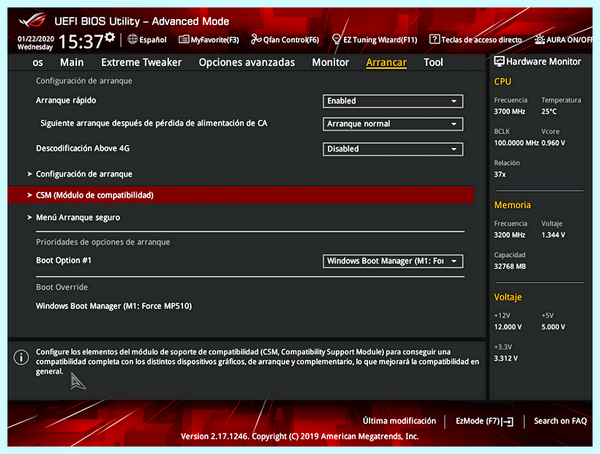Switch to Opciones avanzadas tab
600x454 pixels.
(x=247, y=62)
